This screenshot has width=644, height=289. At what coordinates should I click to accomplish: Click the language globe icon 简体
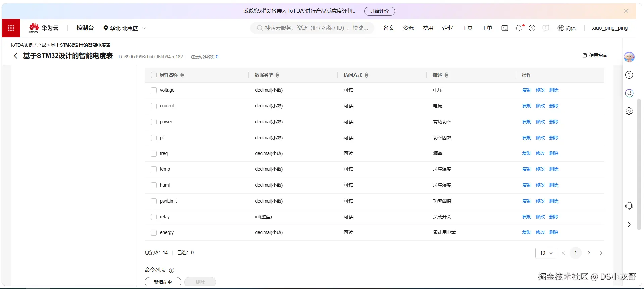point(567,28)
